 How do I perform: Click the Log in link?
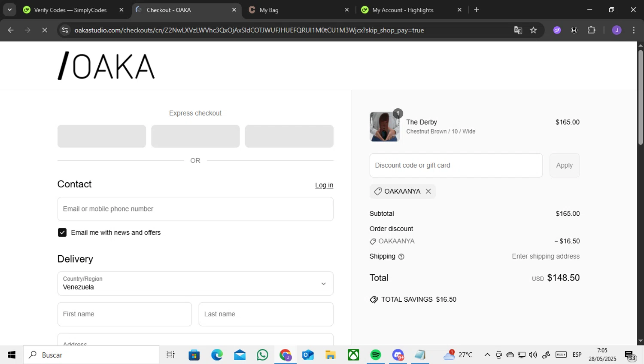(x=324, y=185)
